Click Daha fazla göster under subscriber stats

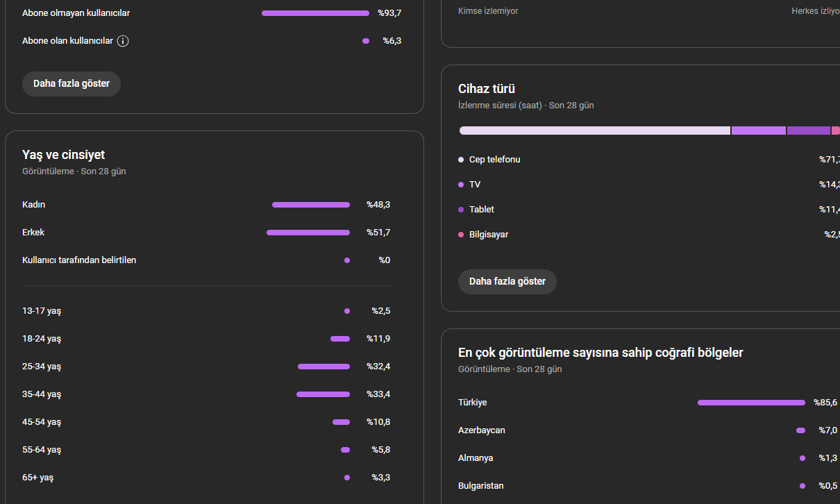point(72,83)
